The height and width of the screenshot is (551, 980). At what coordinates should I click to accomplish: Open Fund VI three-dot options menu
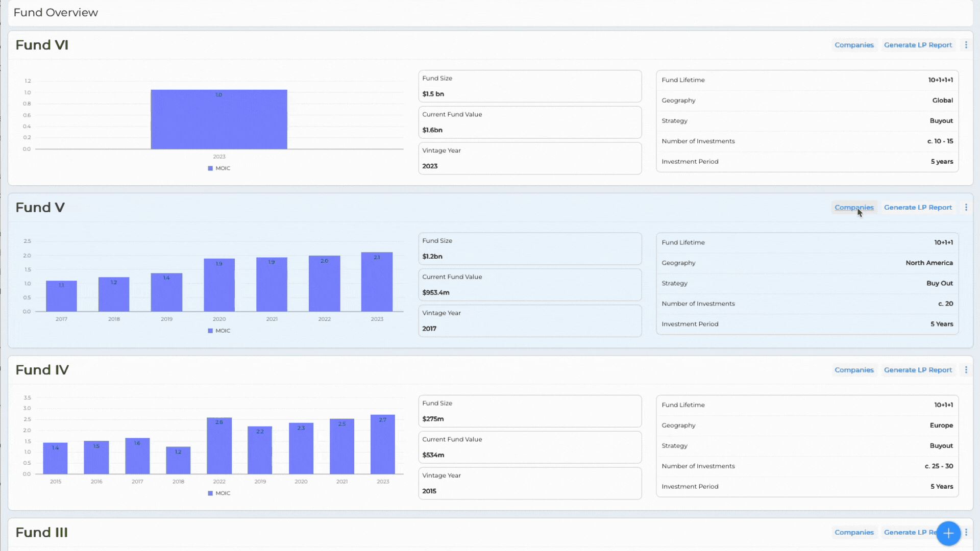pos(966,45)
